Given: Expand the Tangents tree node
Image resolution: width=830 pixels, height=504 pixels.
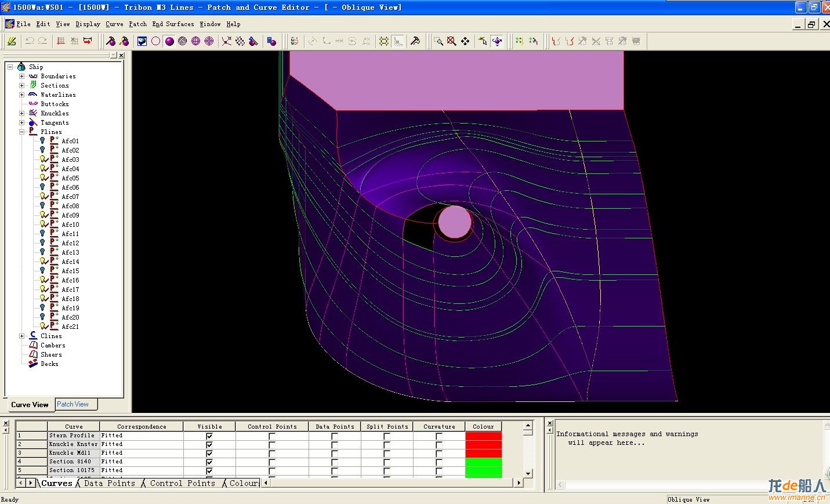Looking at the screenshot, I should coord(21,122).
